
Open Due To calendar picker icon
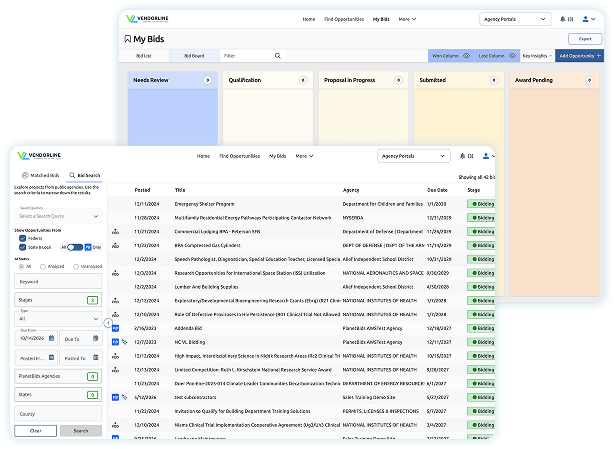(96, 338)
